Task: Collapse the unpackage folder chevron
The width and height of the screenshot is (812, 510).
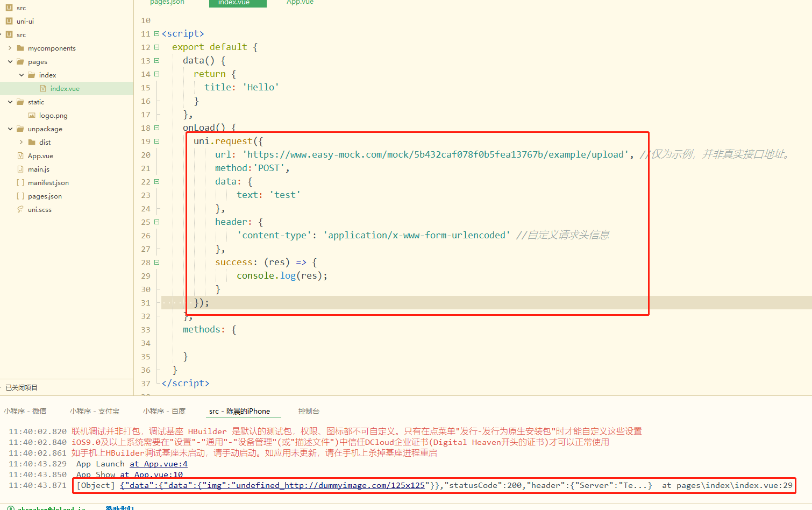Action: [10, 129]
